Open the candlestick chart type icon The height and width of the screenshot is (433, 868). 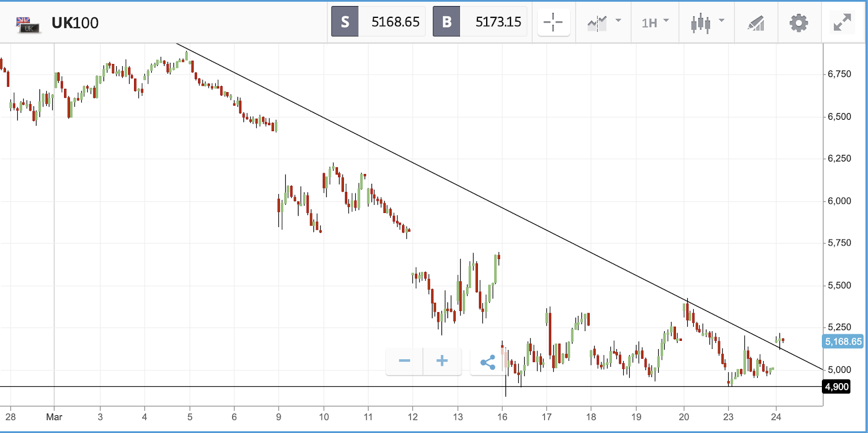tap(700, 23)
